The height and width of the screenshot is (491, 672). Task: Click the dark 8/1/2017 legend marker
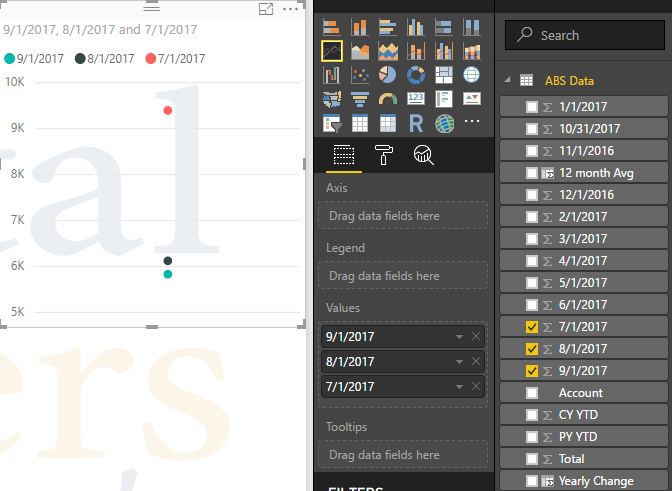pyautogui.click(x=80, y=58)
